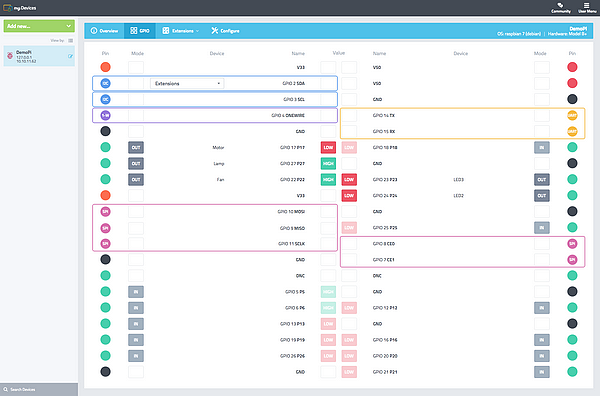Click the myDevices logo
Image resolution: width=600 pixels, height=396 pixels.
20,8
